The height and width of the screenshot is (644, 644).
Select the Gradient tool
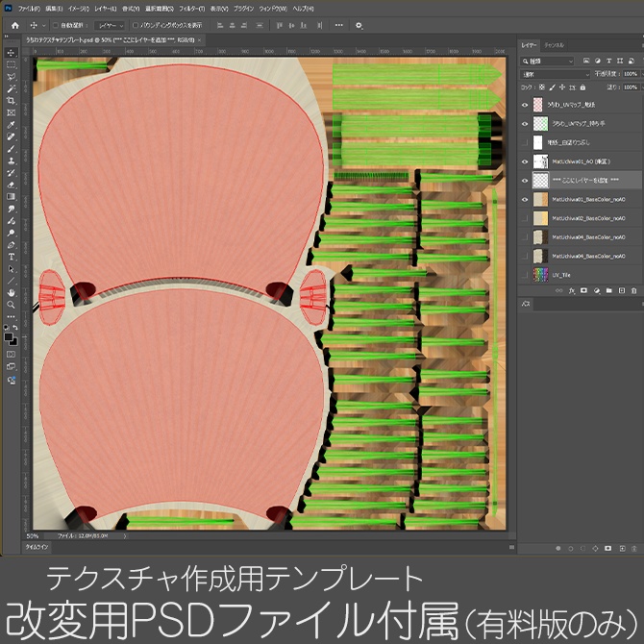pyautogui.click(x=12, y=197)
